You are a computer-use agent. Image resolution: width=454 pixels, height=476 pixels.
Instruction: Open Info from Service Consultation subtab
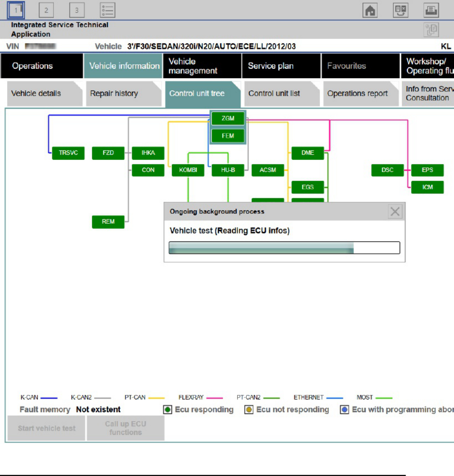(x=428, y=93)
